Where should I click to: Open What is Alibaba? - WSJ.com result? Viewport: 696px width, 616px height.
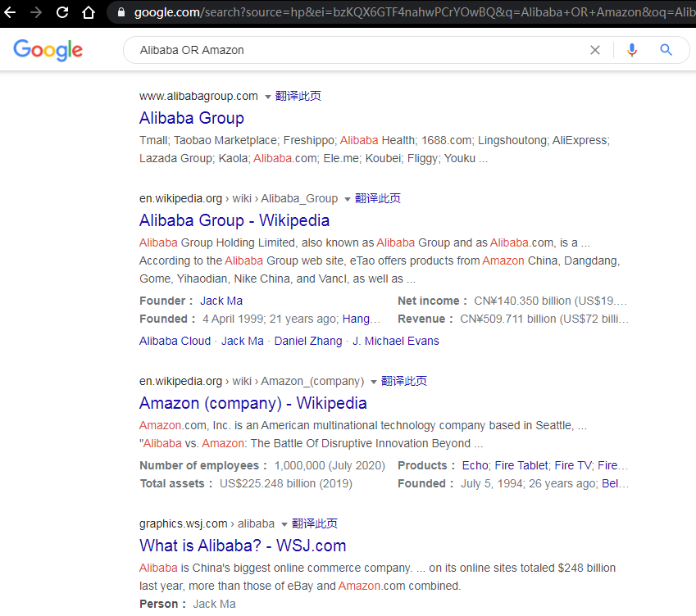click(x=243, y=546)
